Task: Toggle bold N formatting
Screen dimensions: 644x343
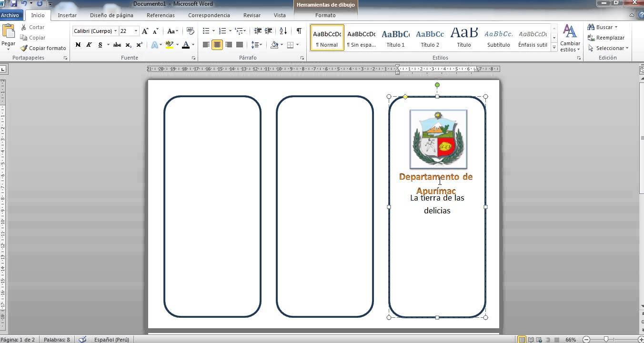Action: pos(78,45)
